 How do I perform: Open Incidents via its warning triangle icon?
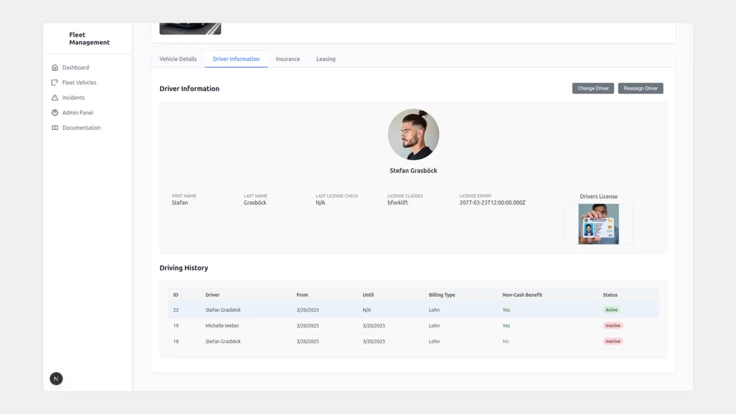55,98
